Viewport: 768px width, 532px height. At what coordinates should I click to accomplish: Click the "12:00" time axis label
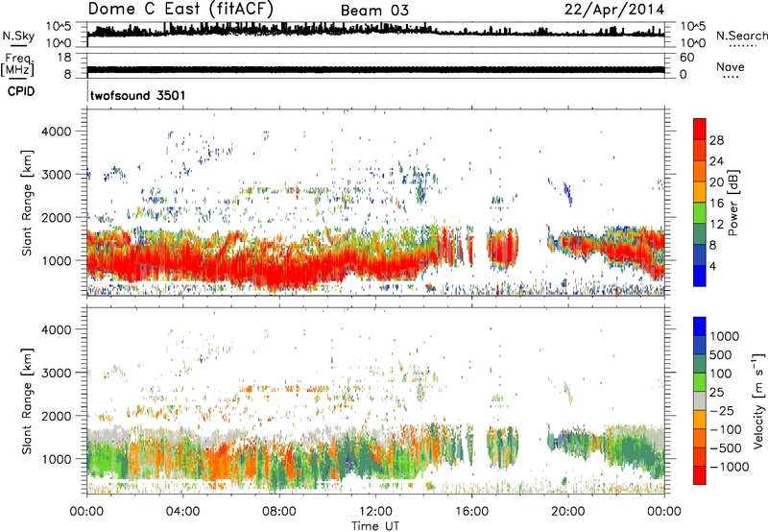coord(375,512)
